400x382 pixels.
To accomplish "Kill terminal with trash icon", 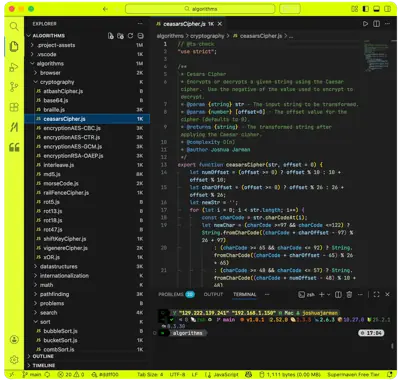I will tap(349, 295).
